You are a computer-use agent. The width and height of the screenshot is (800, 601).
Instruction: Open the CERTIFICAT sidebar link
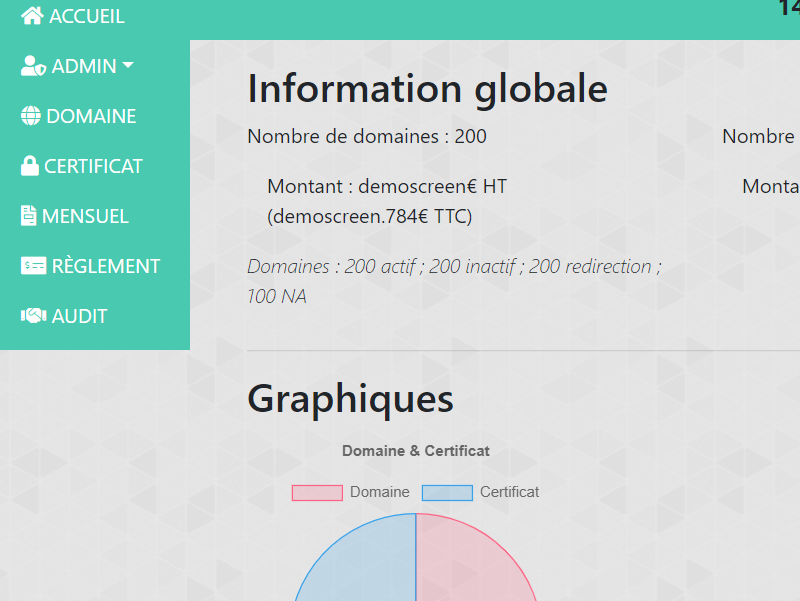pyautogui.click(x=93, y=166)
